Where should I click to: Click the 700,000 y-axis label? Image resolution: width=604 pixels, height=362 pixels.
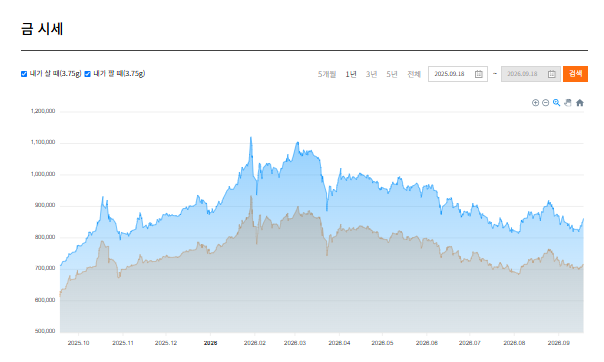click(x=45, y=268)
